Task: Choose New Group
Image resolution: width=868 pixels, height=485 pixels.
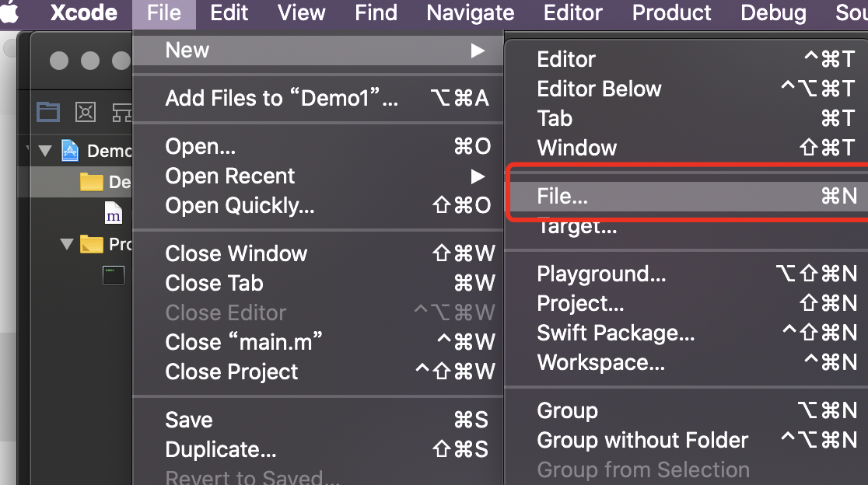Action: [687, 410]
